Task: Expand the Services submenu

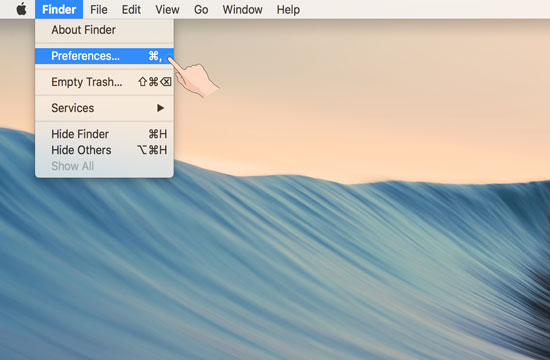Action: click(104, 108)
